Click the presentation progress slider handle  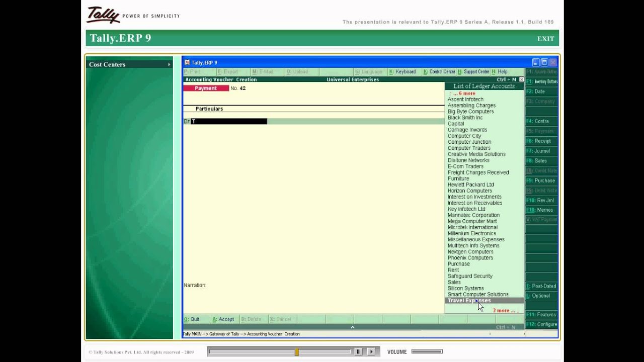pos(297,352)
